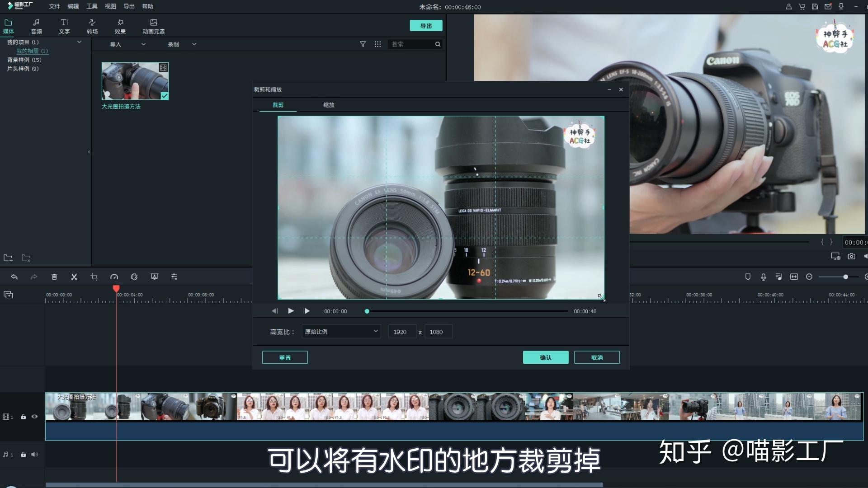Click the 确认 confirm button
This screenshot has height=488, width=868.
coord(546,357)
